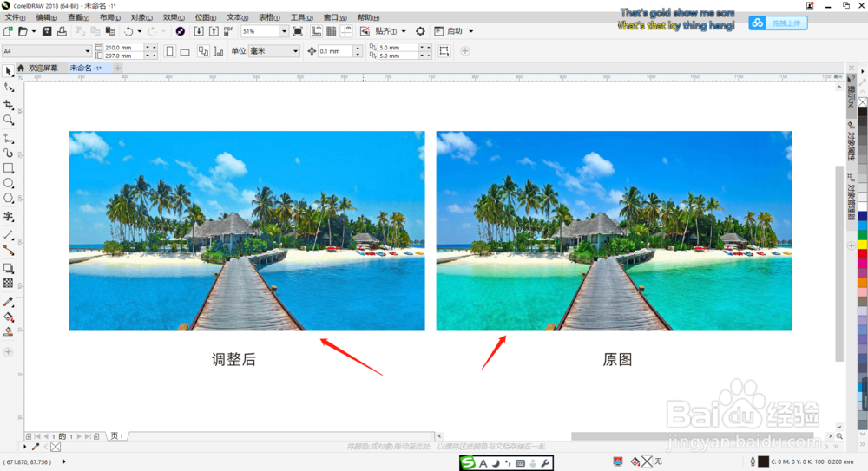Select the Pick tool
This screenshot has width=868, height=471.
tap(9, 71)
